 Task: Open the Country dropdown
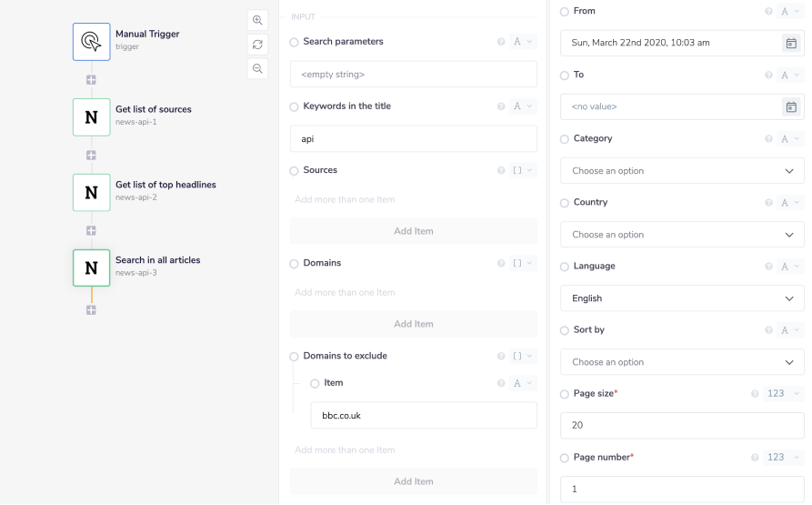click(x=682, y=235)
